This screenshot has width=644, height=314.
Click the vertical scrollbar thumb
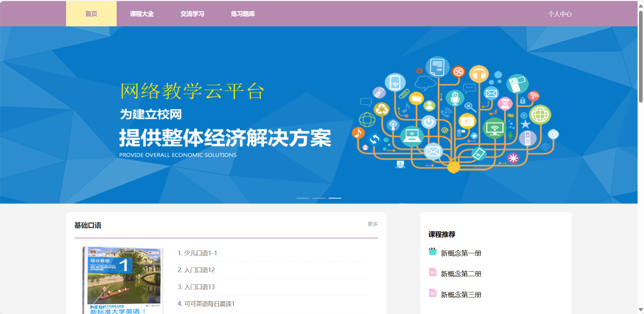point(641,56)
